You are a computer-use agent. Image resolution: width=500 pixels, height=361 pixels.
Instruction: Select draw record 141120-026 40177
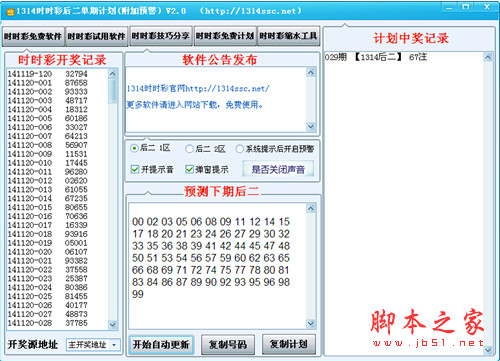tap(48, 305)
